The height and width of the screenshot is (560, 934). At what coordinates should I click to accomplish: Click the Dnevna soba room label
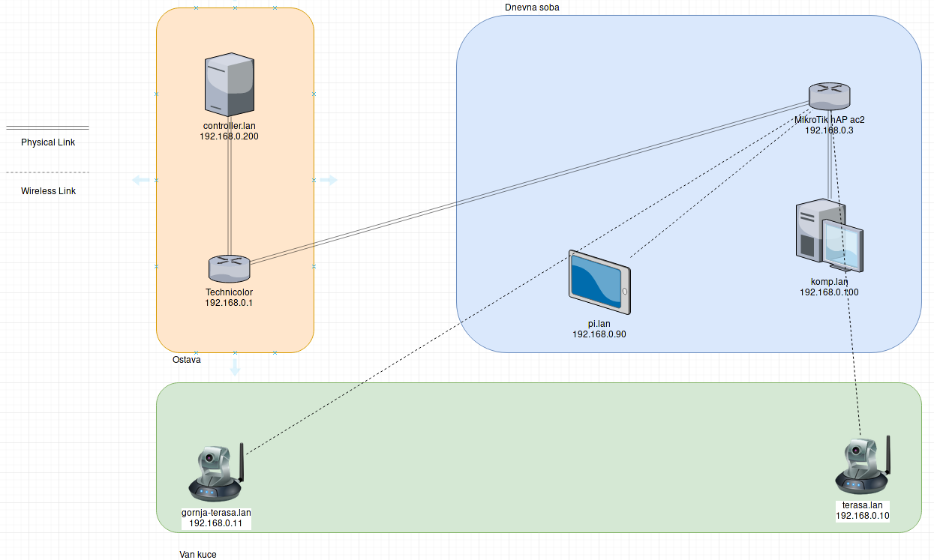pos(532,7)
